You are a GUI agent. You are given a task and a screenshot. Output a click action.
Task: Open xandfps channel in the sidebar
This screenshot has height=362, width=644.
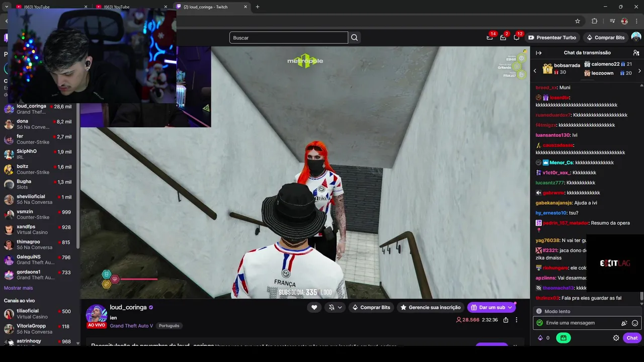click(39, 230)
